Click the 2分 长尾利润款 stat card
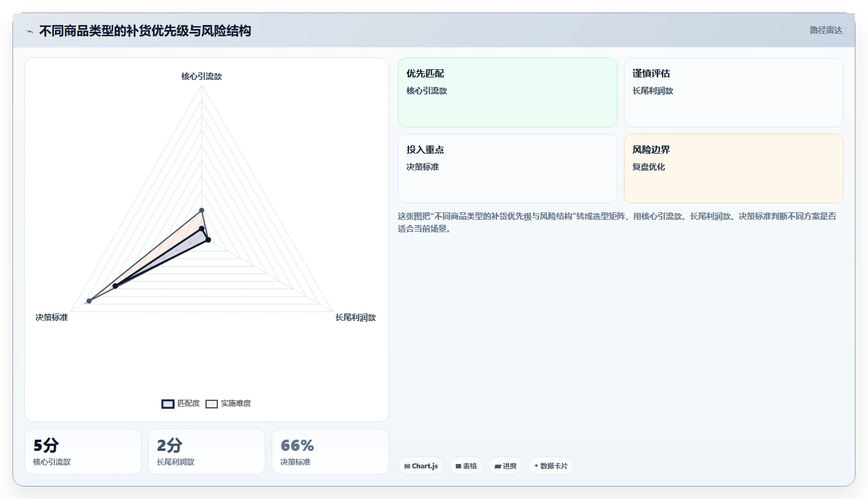The width and height of the screenshot is (868, 499). coord(207,452)
